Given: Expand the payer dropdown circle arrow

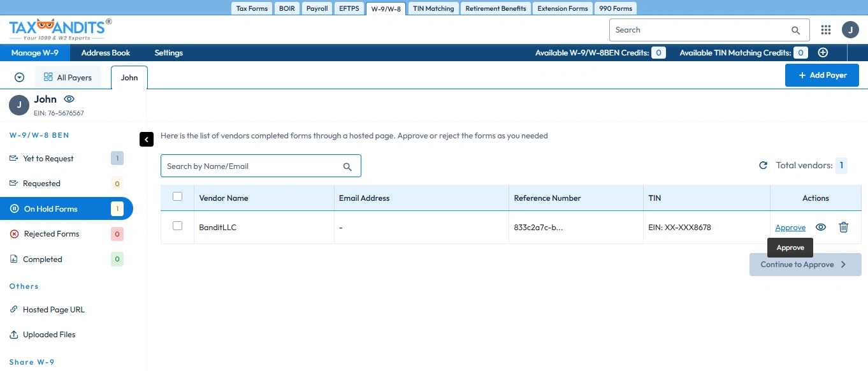Looking at the screenshot, I should (x=20, y=78).
